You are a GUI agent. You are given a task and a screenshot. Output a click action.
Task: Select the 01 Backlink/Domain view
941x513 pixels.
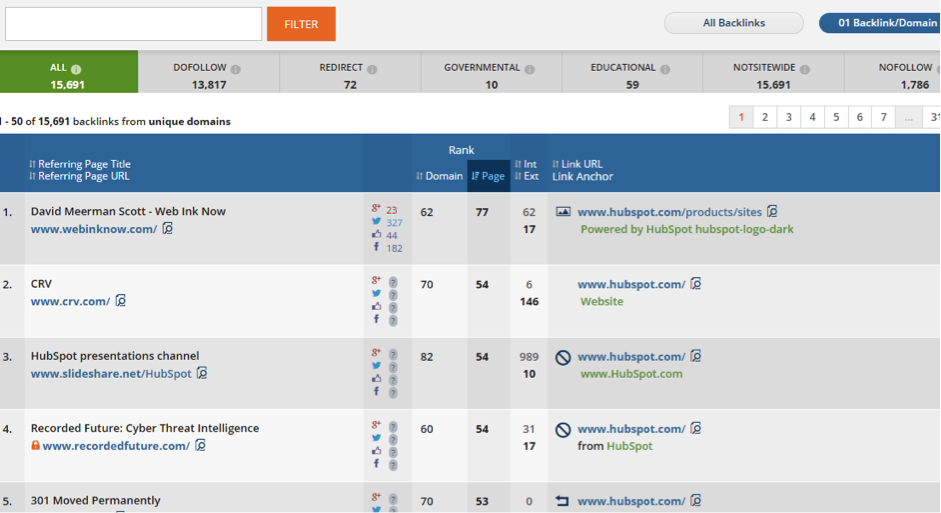(x=879, y=23)
